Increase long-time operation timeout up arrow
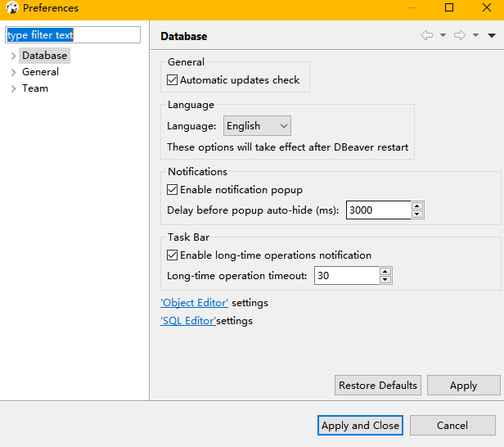 coord(385,272)
